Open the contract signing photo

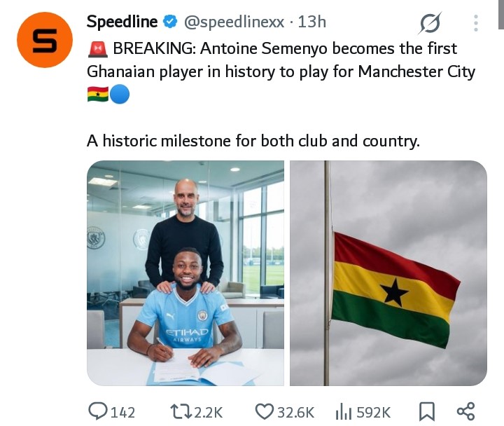(x=185, y=273)
